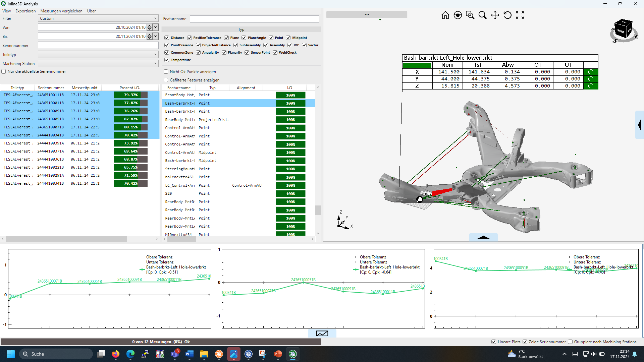Open PowerPoint from the taskbar
Screen dimensions: 644x362
click(x=278, y=354)
